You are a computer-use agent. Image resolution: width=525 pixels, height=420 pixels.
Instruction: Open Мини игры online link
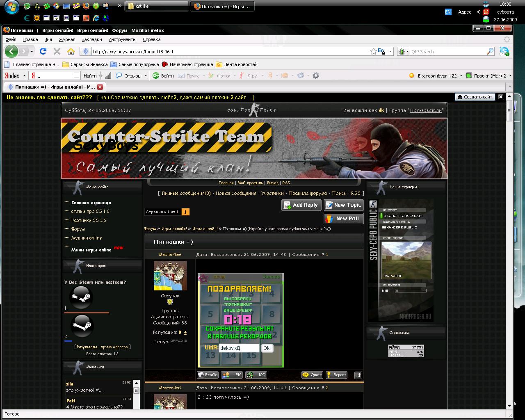point(91,249)
